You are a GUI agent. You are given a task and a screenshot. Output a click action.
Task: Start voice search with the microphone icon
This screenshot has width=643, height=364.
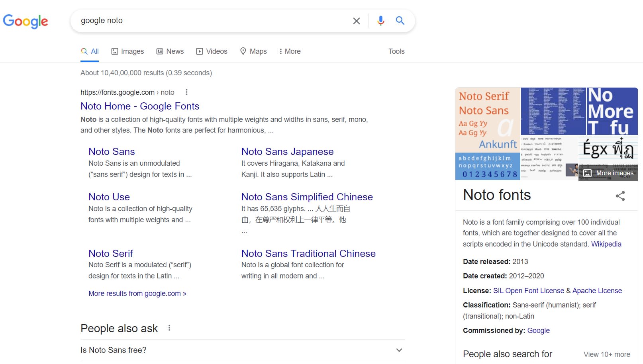click(381, 21)
